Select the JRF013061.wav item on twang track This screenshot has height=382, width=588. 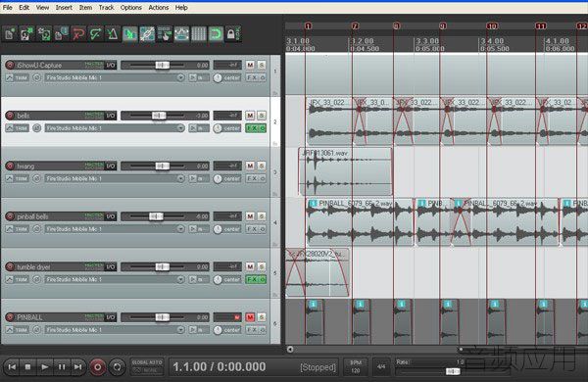pyautogui.click(x=345, y=171)
